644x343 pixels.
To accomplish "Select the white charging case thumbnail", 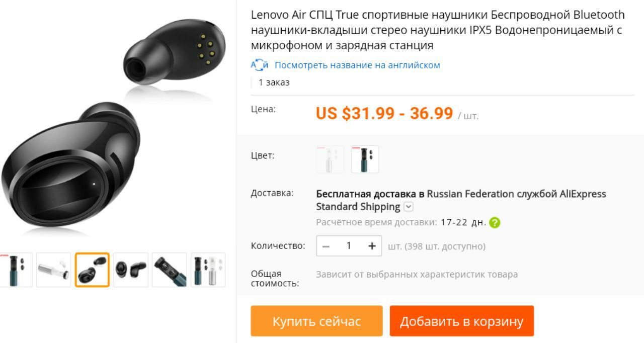I will pos(54,270).
